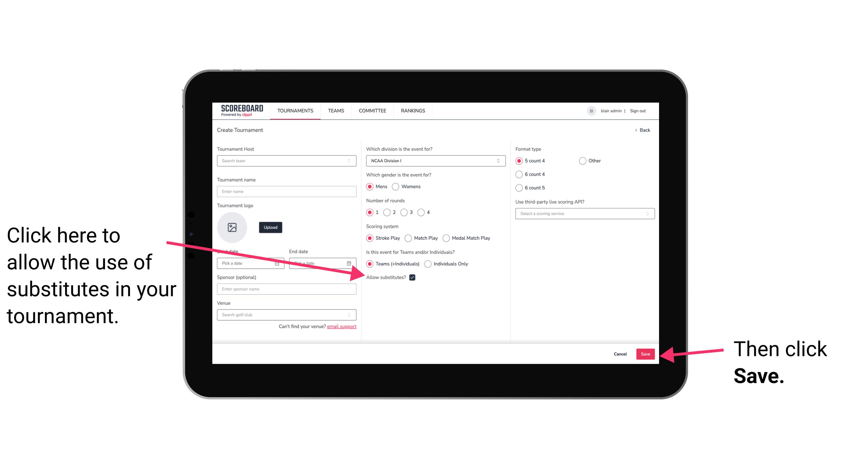
Task: Click the Save button
Action: [x=646, y=354]
